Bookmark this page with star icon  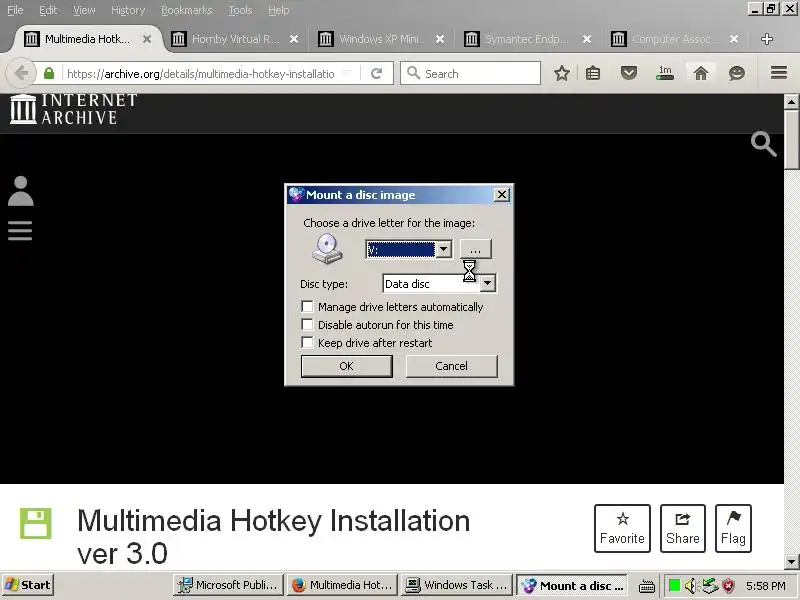(562, 73)
